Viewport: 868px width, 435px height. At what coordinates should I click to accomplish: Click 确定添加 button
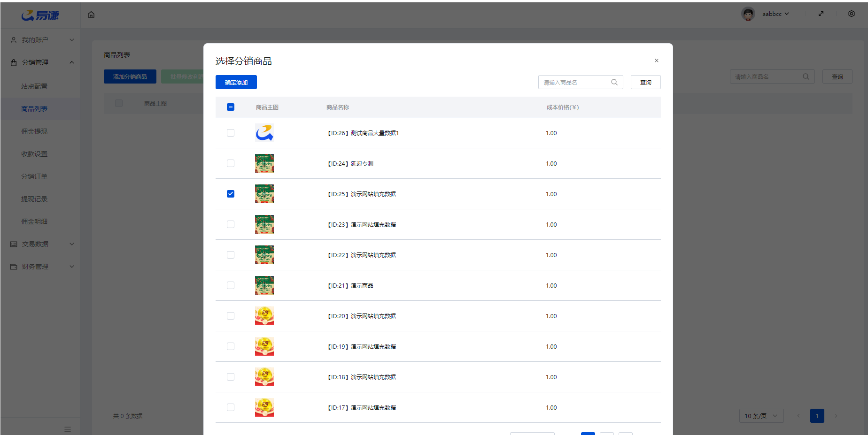click(x=236, y=82)
